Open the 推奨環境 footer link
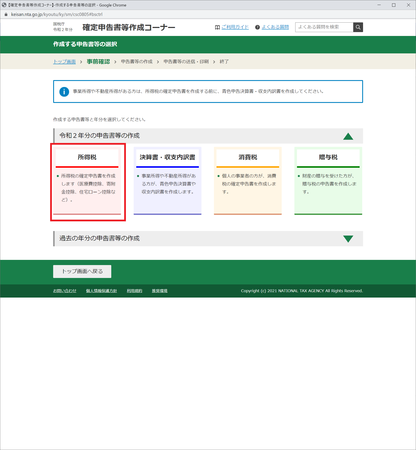Viewport: 416px width, 450px height. coord(160,291)
